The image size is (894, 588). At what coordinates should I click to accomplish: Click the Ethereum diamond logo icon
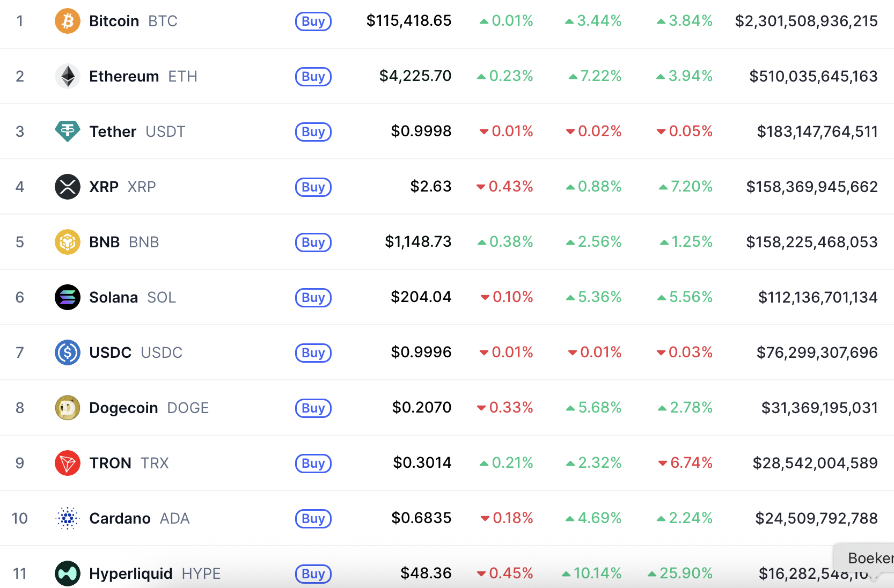click(68, 76)
